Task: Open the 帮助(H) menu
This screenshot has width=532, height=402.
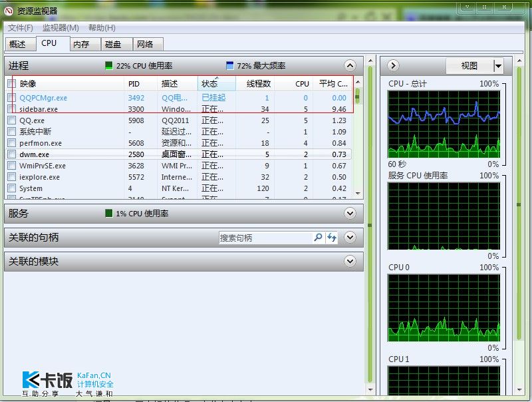Action: 102,28
